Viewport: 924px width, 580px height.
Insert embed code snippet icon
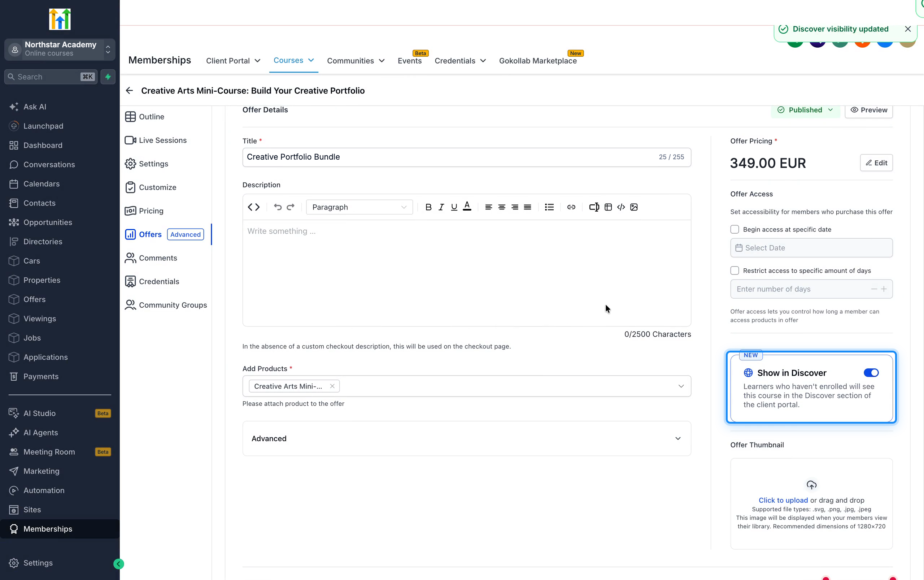click(x=621, y=207)
